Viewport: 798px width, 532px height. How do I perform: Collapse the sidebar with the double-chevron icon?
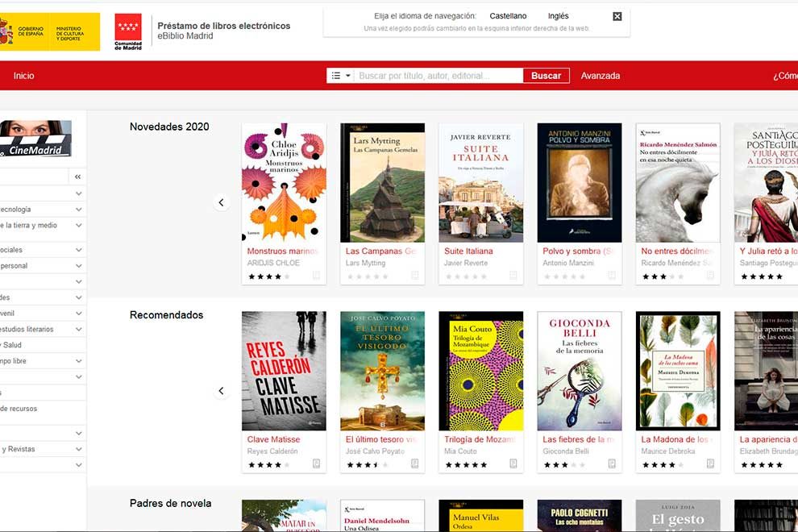point(77,177)
